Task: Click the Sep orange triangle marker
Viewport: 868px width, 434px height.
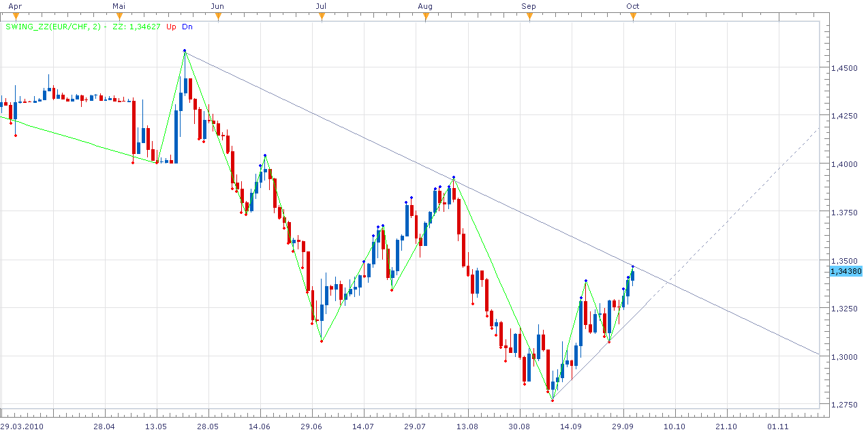Action: point(529,18)
